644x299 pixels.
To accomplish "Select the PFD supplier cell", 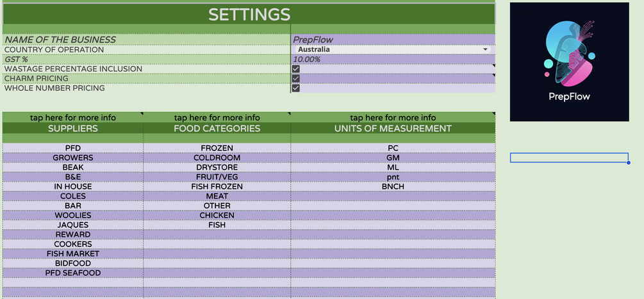I will click(x=73, y=148).
